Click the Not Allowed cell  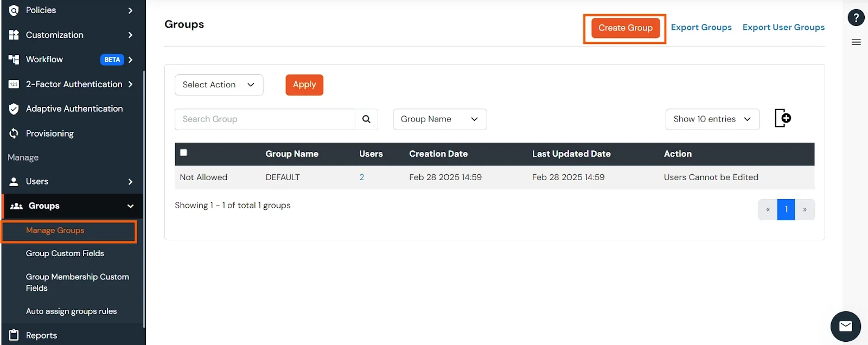[x=203, y=177]
